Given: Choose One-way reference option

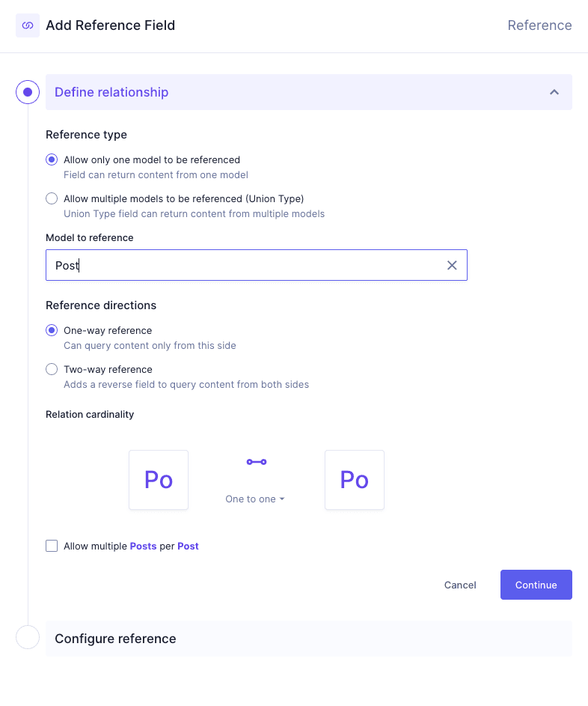Looking at the screenshot, I should [52, 330].
